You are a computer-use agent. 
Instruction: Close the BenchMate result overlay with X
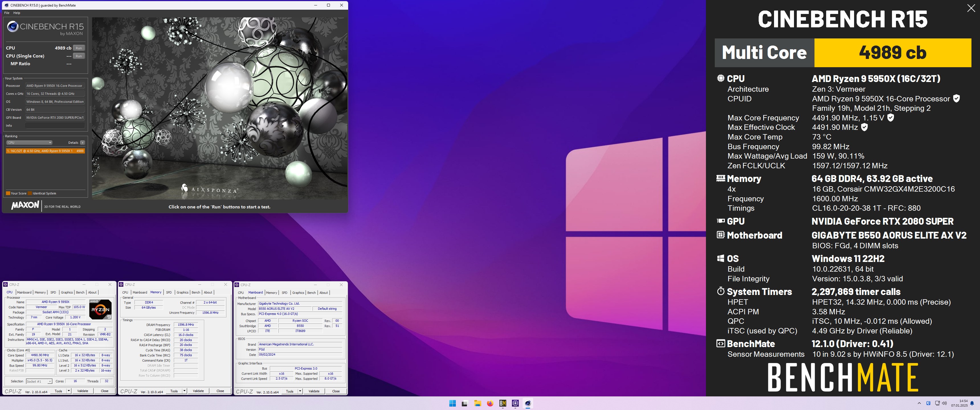(971, 8)
